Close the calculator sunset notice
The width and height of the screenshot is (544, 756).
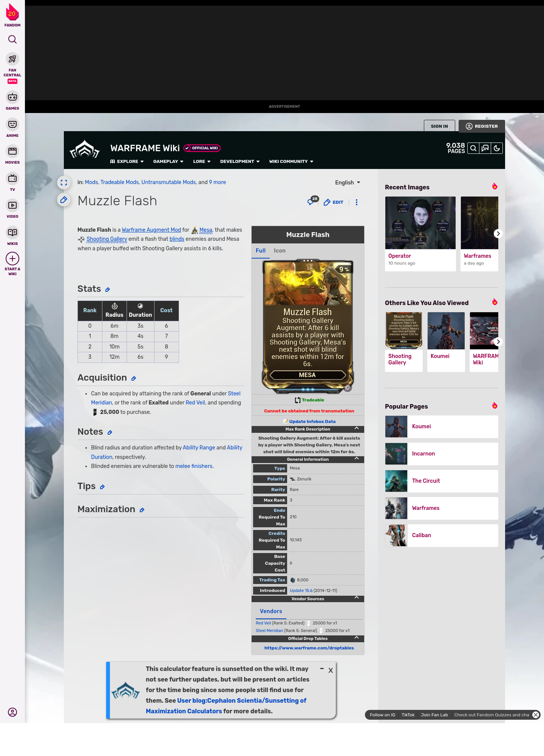(x=331, y=671)
